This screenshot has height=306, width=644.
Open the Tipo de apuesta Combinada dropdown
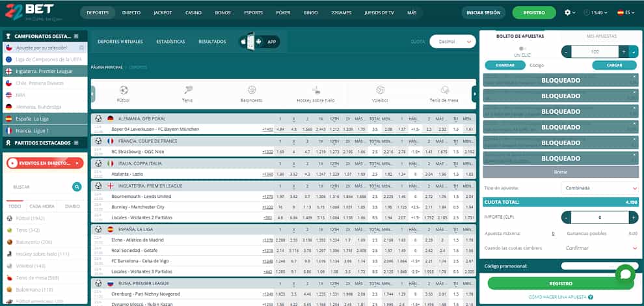coord(600,188)
